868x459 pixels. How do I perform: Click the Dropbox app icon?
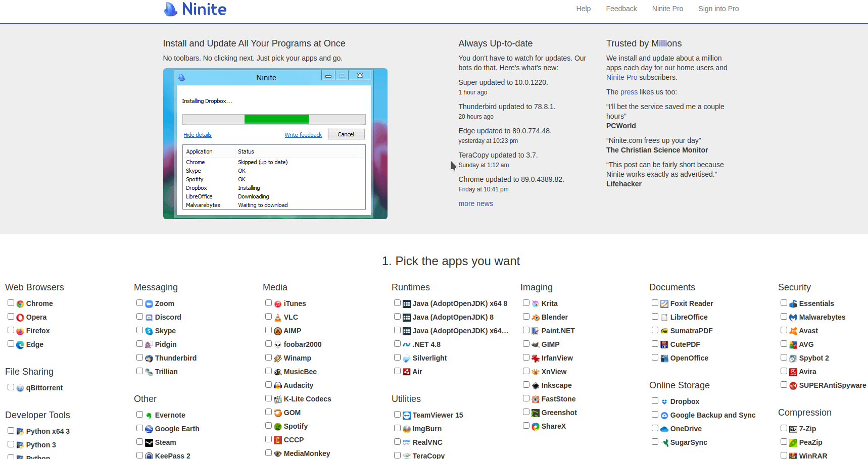click(x=664, y=402)
